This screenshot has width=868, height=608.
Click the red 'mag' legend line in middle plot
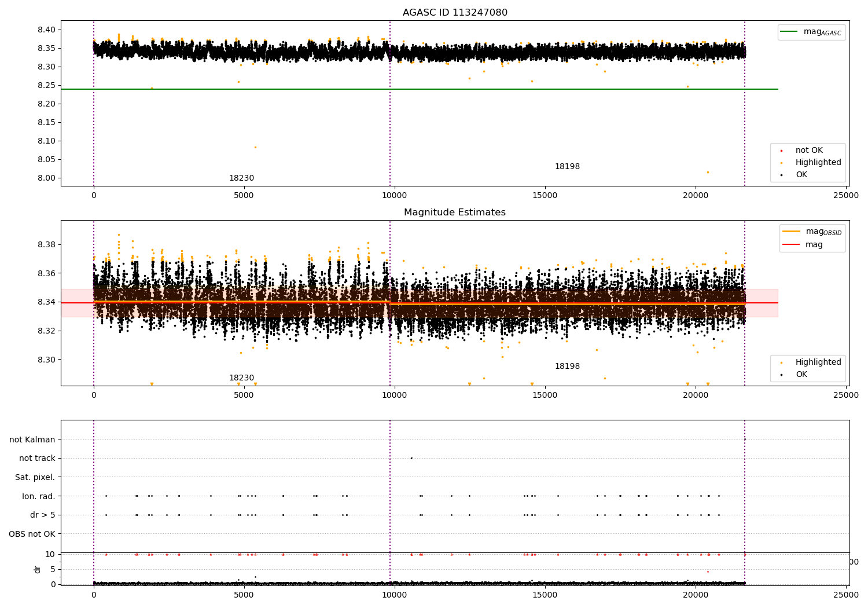pos(791,244)
